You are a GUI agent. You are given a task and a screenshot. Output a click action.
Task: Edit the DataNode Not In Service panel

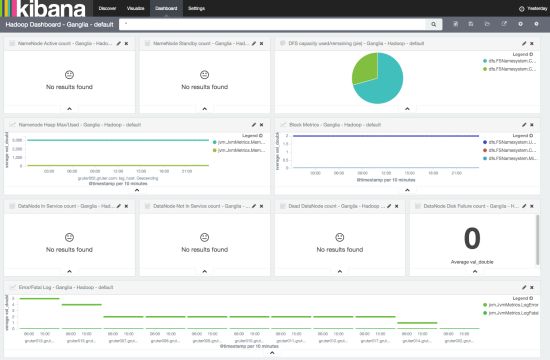tap(254, 206)
